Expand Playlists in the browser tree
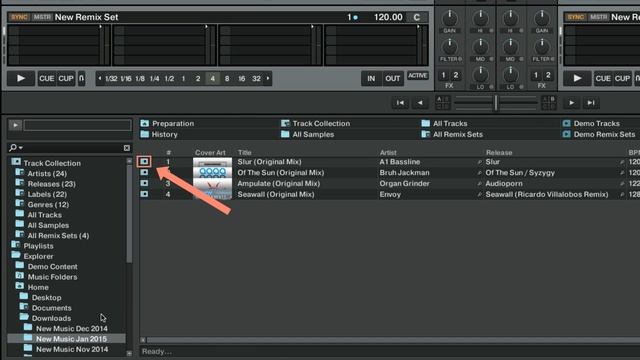Image resolution: width=640 pixels, height=360 pixels. 32,246
